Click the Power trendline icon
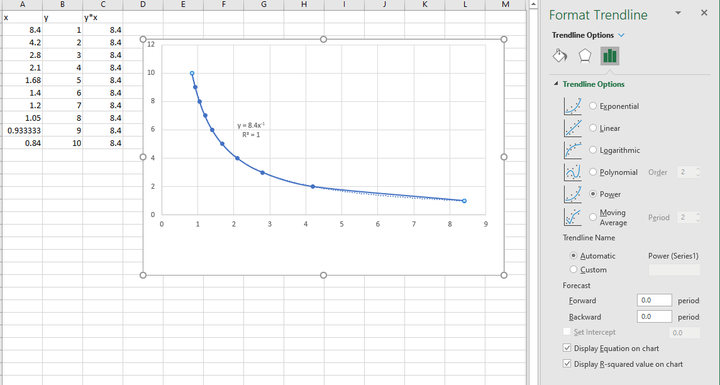 [573, 194]
